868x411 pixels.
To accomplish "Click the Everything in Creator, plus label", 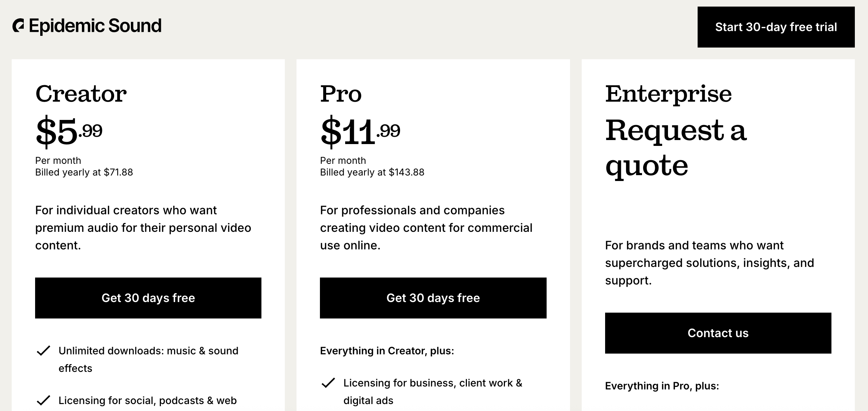I will click(387, 351).
